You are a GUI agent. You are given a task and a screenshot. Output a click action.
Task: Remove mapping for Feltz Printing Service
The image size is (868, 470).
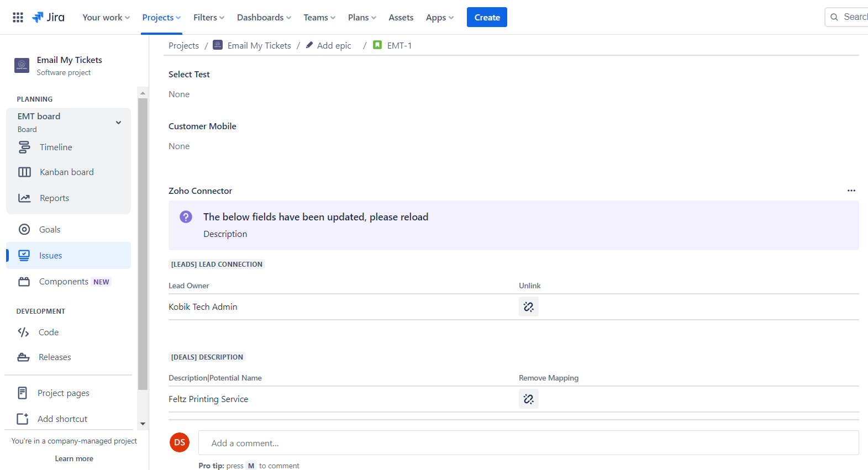529,399
